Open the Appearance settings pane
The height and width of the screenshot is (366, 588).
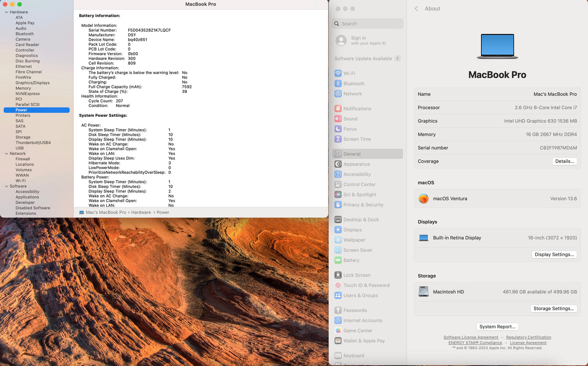tap(356, 164)
